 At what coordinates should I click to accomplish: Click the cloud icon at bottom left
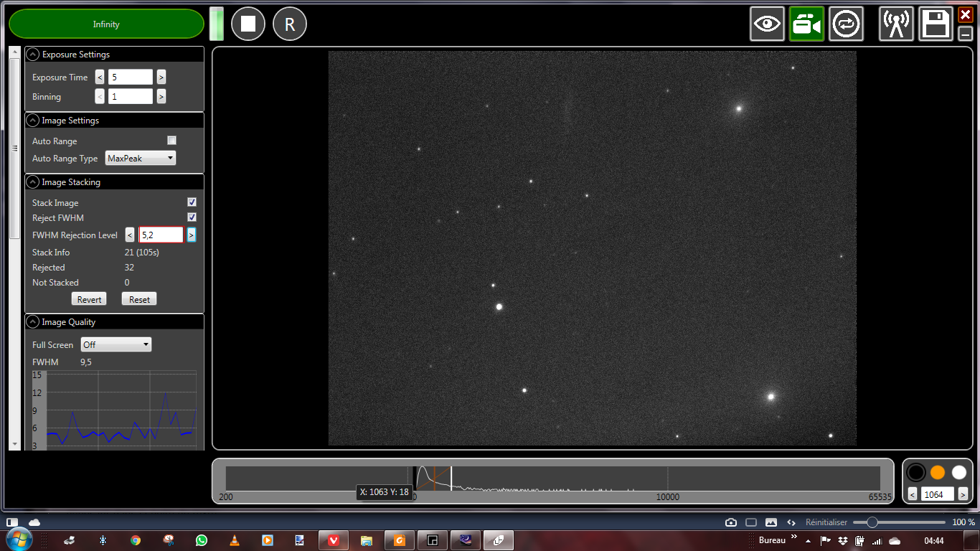[34, 522]
